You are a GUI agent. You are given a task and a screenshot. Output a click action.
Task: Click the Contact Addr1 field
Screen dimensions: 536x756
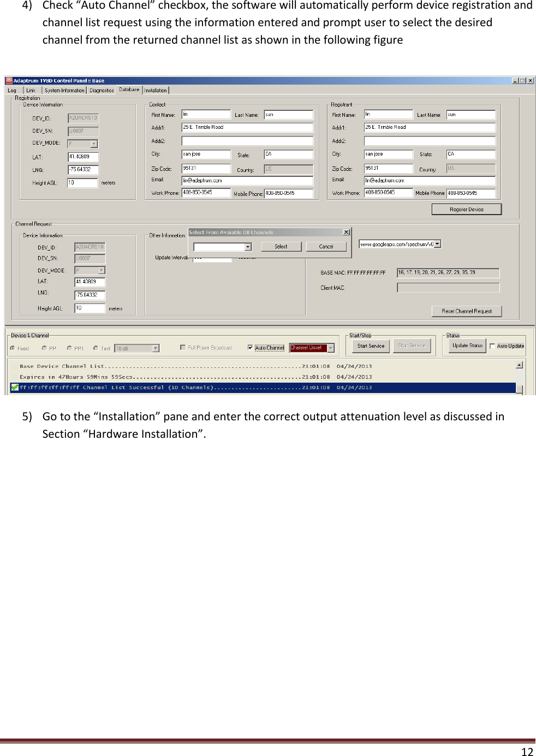(247, 127)
